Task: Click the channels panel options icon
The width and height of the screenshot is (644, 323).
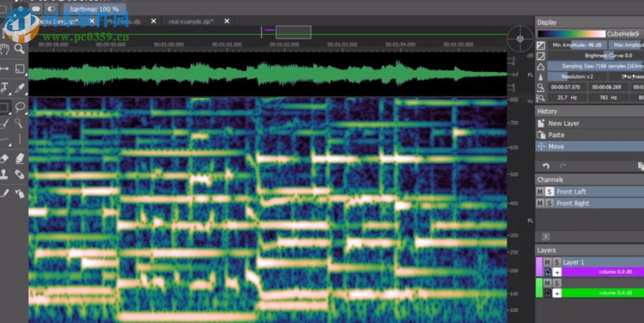Action: pos(546,236)
